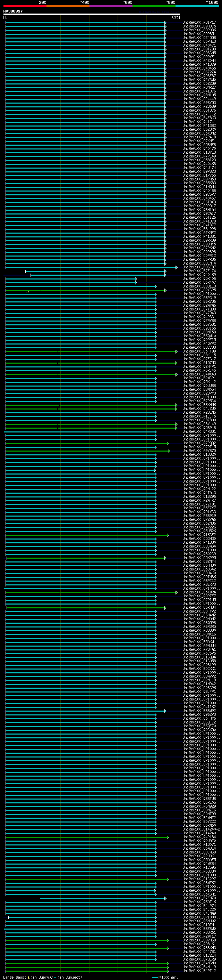Click subject label UniRef100_A8MRZ7
Image resolution: width=222 pixels, height=980 pixels.
click(x=199, y=88)
